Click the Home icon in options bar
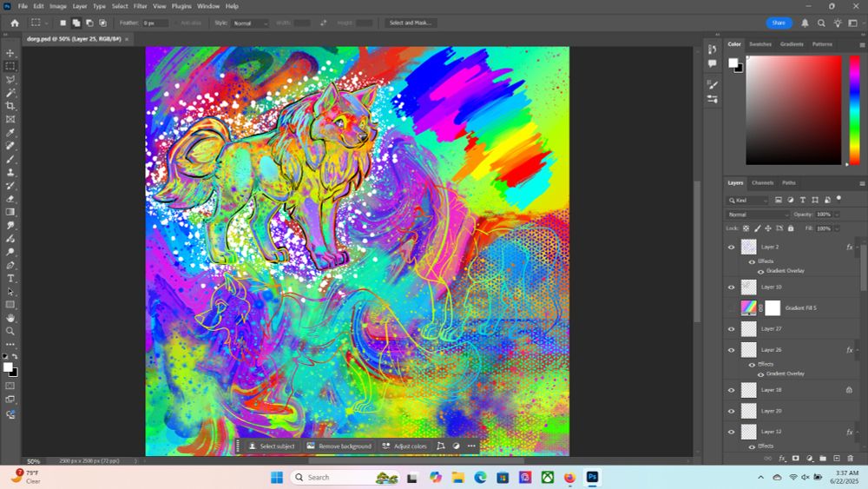Viewport: 868px width, 489px height. [x=15, y=23]
